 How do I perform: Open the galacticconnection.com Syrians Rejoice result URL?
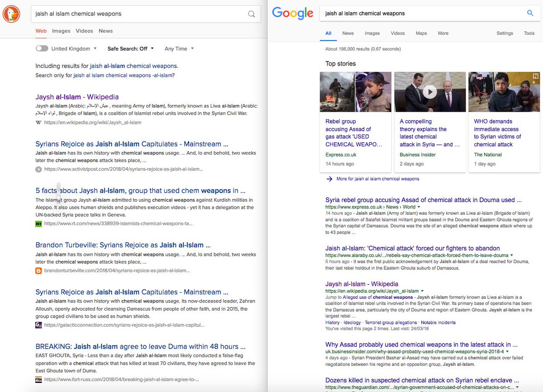124,325
